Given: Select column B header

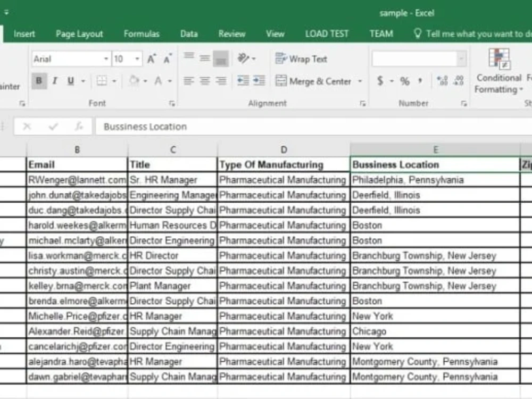Looking at the screenshot, I should pos(77,149).
